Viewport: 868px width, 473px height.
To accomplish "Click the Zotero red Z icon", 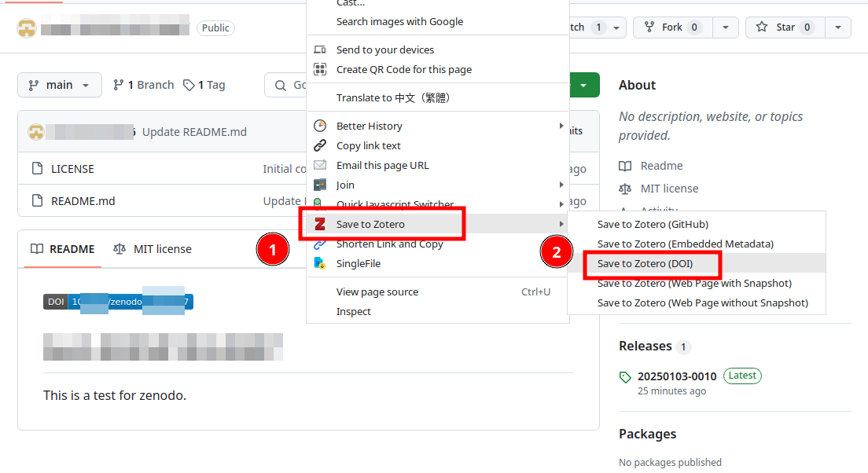I will pyautogui.click(x=320, y=224).
